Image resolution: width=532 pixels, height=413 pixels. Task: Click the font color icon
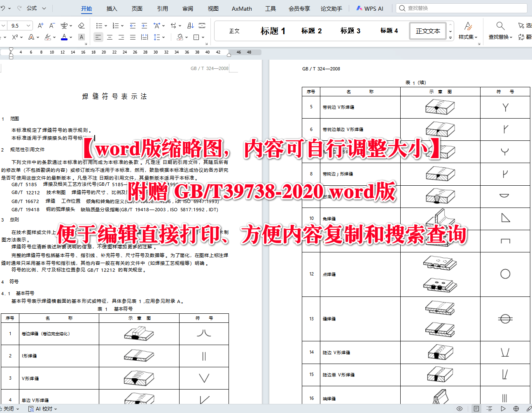pos(64,37)
